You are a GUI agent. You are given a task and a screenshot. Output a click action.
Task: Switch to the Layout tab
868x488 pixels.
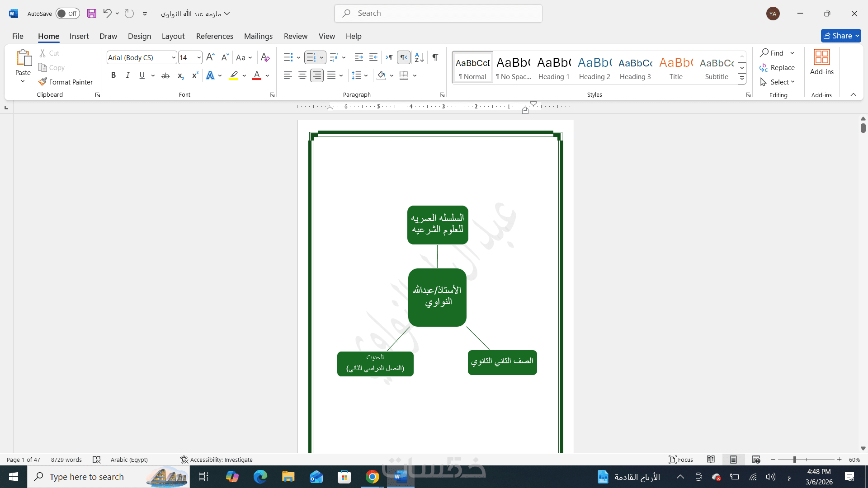173,36
